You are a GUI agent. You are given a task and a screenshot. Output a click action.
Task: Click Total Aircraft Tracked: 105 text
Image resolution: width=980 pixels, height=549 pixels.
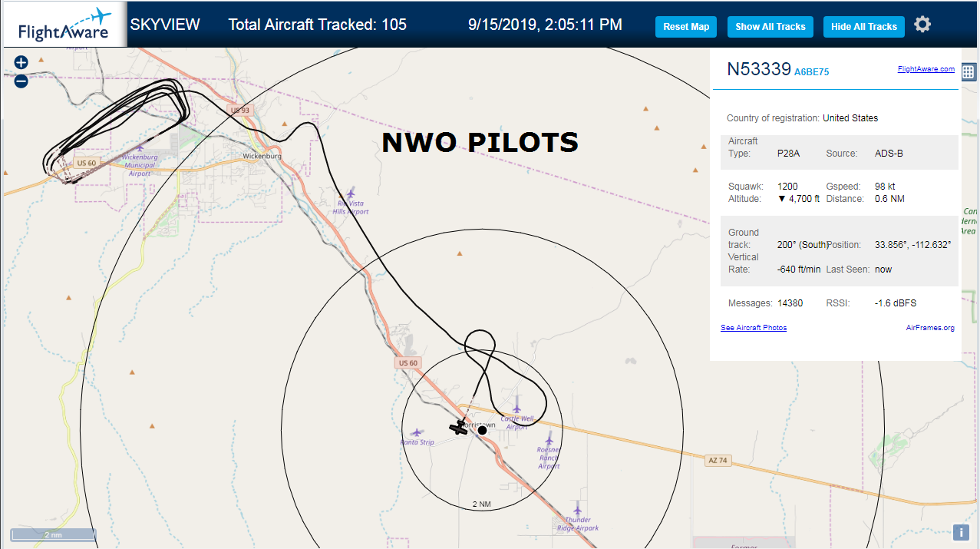(x=318, y=25)
